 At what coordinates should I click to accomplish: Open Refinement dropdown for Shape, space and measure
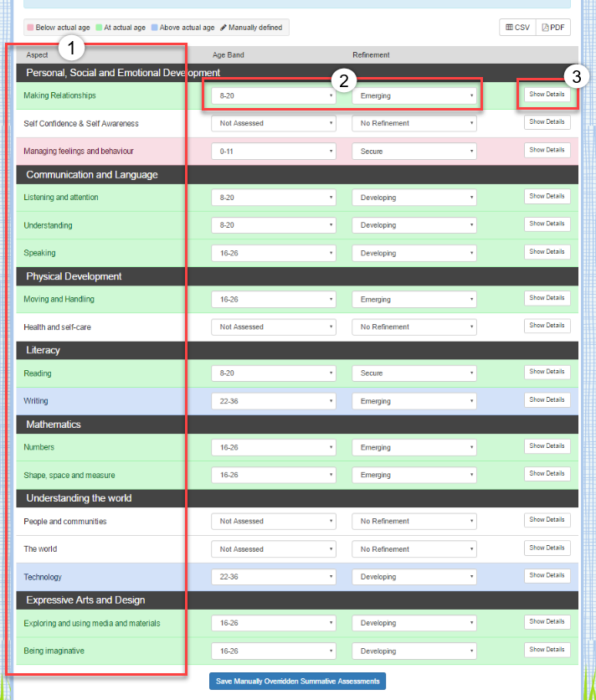coord(414,475)
